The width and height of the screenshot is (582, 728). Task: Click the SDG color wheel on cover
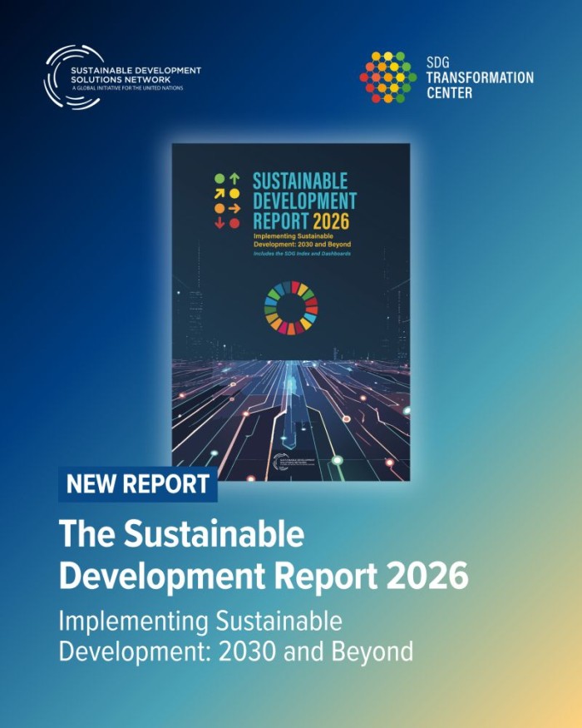tap(291, 308)
